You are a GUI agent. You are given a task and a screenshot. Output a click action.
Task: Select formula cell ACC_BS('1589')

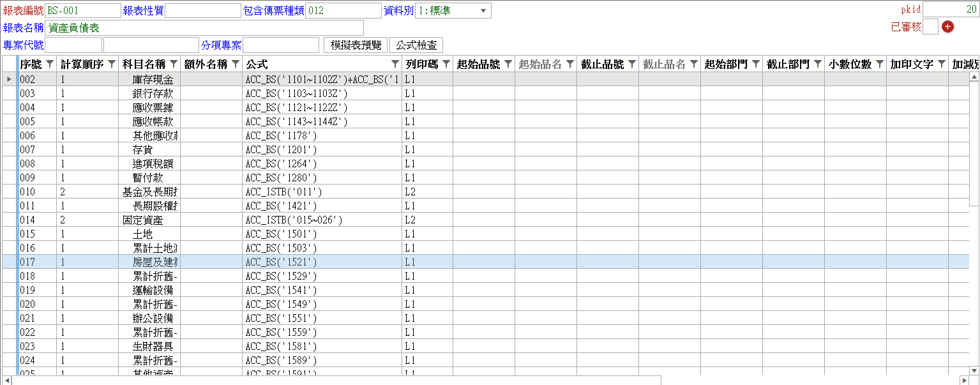[x=322, y=360]
